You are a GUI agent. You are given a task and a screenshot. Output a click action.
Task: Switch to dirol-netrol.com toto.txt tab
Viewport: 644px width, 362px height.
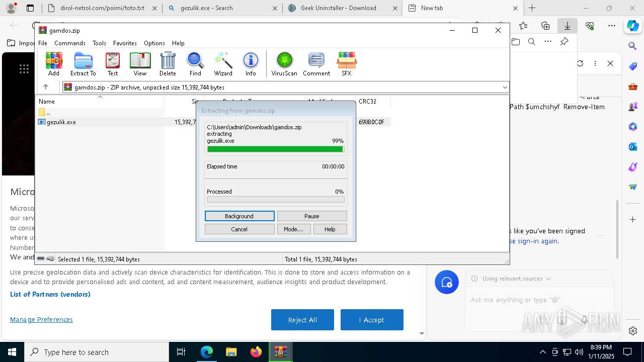point(102,8)
